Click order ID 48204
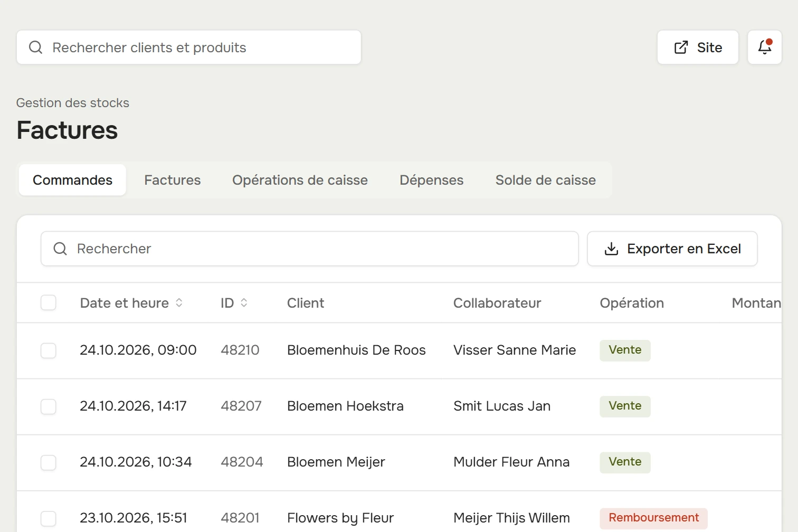The height and width of the screenshot is (532, 798). tap(242, 462)
